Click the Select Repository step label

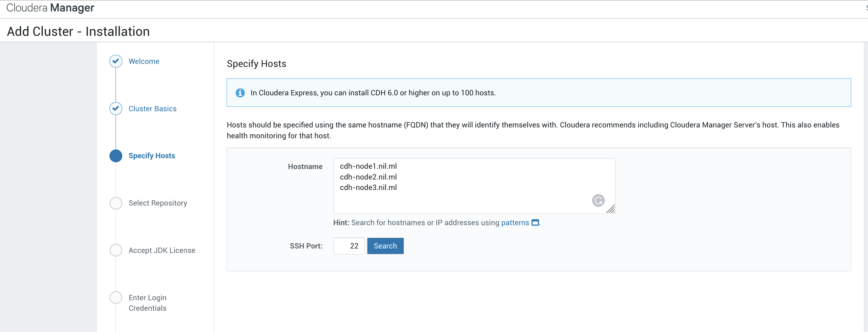tap(158, 203)
